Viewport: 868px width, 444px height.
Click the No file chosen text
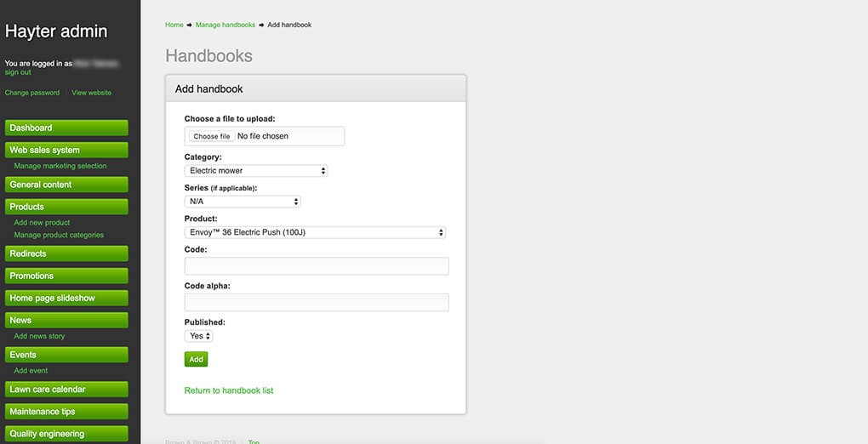[263, 136]
